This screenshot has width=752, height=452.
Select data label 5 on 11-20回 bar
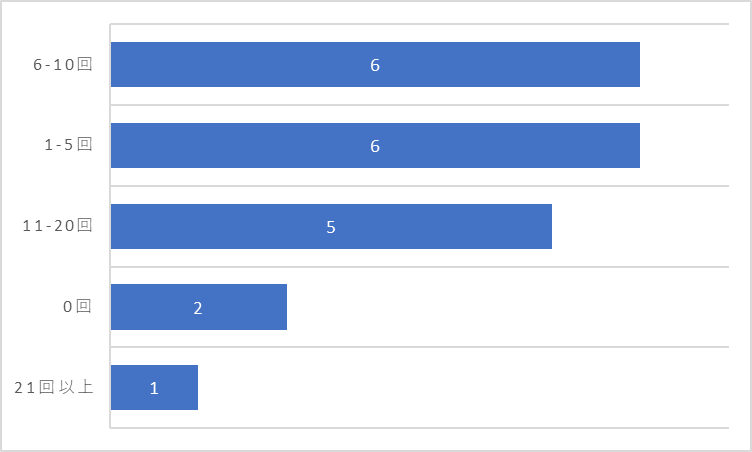pyautogui.click(x=331, y=227)
